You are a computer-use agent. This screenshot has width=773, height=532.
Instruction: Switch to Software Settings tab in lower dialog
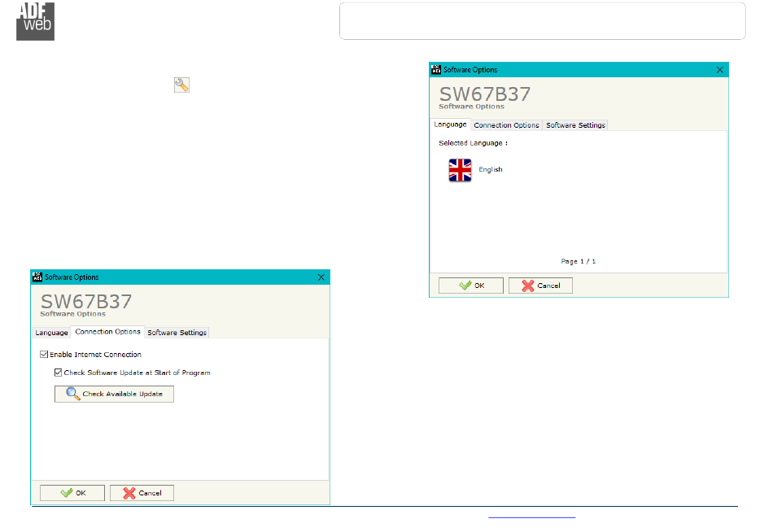pyautogui.click(x=177, y=333)
